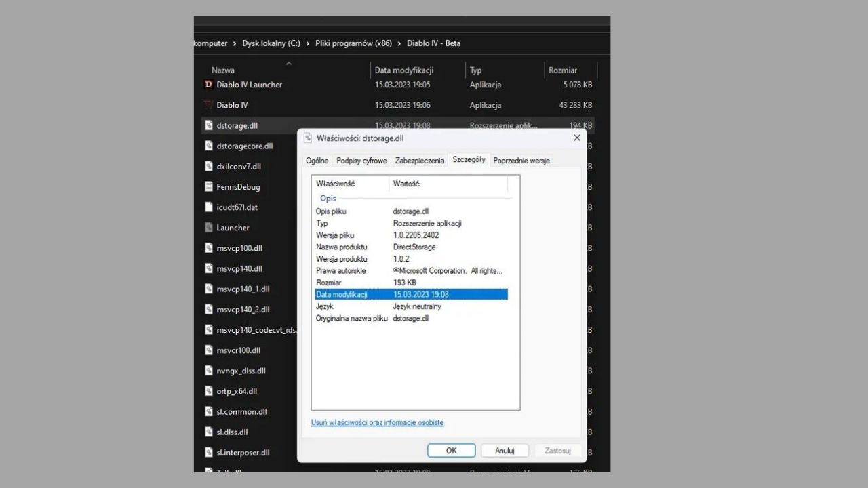Click the properties dialog title bar icon
The image size is (868, 488).
308,138
